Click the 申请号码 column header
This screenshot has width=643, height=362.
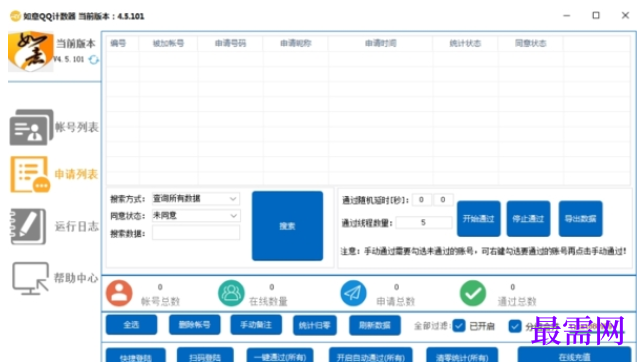(230, 43)
